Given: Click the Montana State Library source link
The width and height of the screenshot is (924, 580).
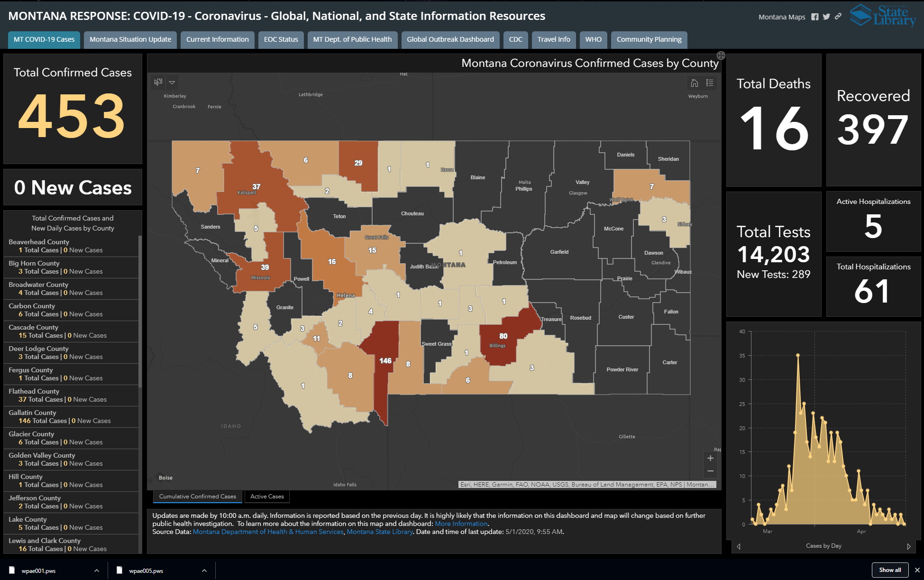Looking at the screenshot, I should click(379, 532).
